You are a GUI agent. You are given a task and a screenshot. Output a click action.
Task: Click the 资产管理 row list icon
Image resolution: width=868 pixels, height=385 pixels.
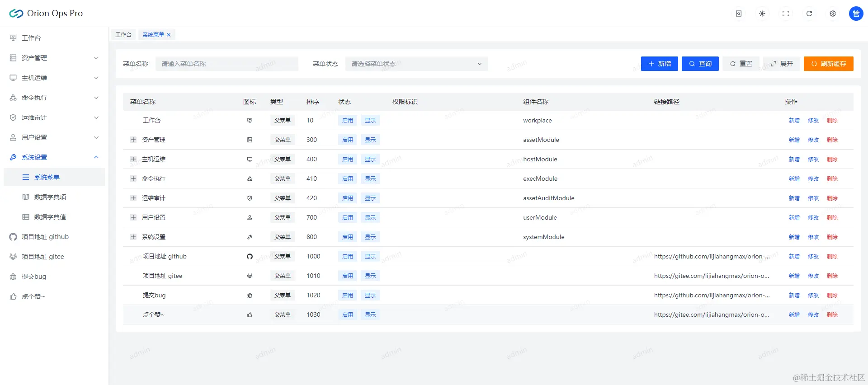[x=250, y=140]
